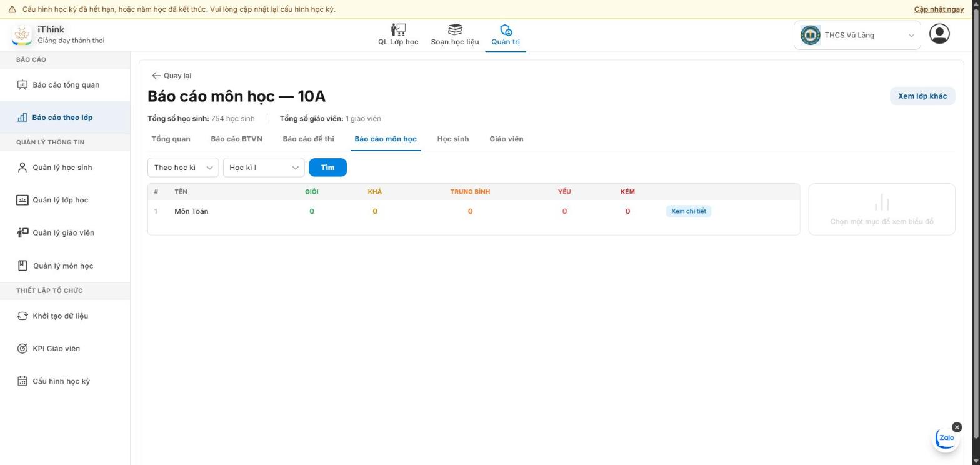Image resolution: width=980 pixels, height=465 pixels.
Task: Click Xem chi tiết for Môn Toán
Action: (688, 211)
